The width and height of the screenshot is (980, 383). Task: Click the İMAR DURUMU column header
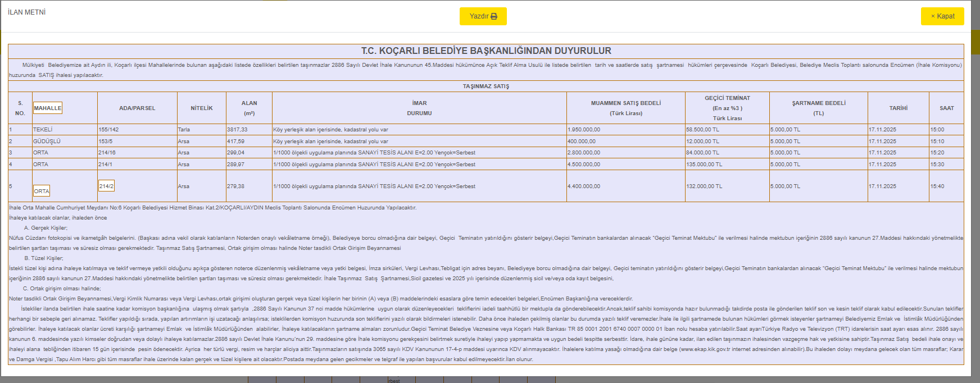point(419,108)
